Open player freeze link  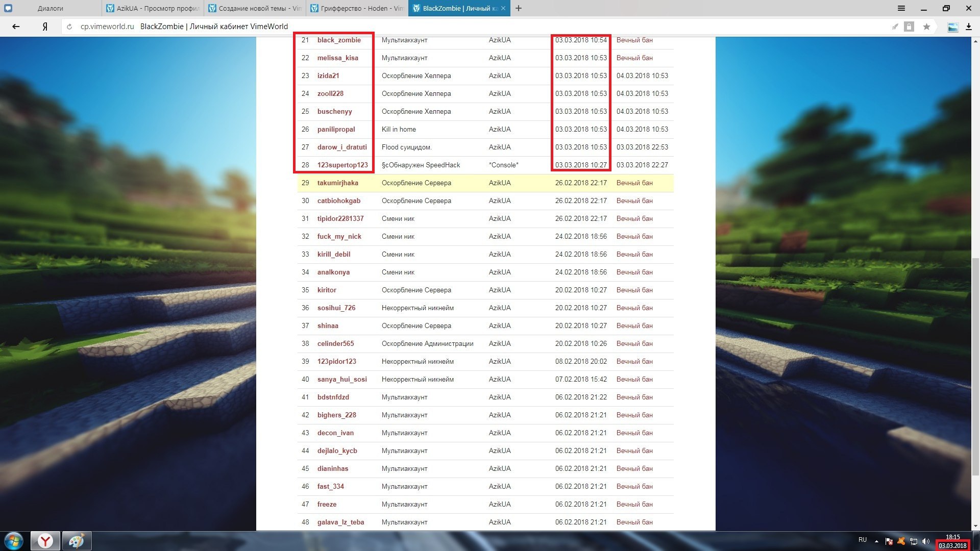click(x=327, y=504)
